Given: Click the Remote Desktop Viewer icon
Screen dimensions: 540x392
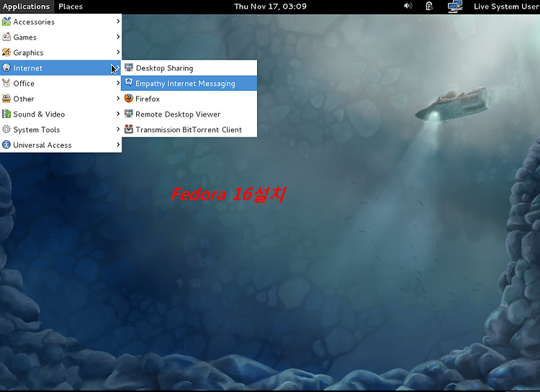Looking at the screenshot, I should 129,114.
